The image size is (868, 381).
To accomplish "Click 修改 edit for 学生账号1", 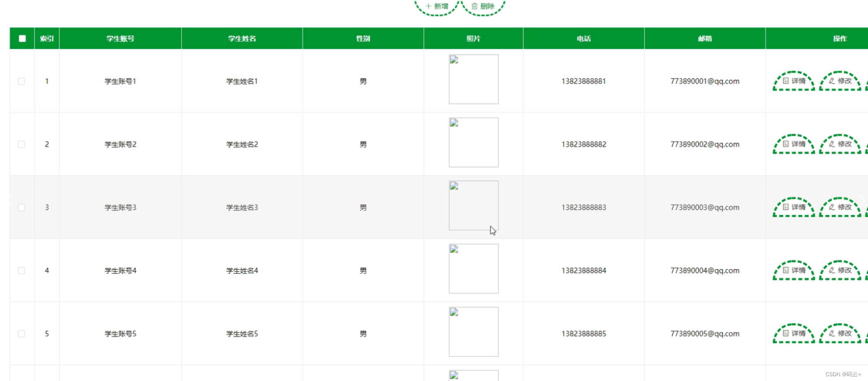I will pyautogui.click(x=840, y=81).
